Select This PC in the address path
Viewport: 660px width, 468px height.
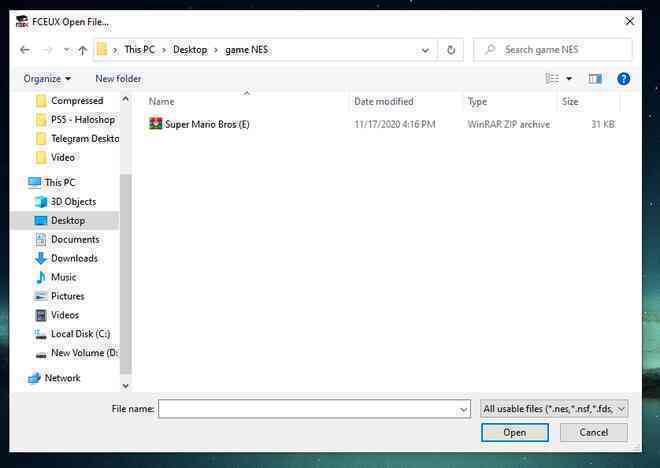[139, 50]
